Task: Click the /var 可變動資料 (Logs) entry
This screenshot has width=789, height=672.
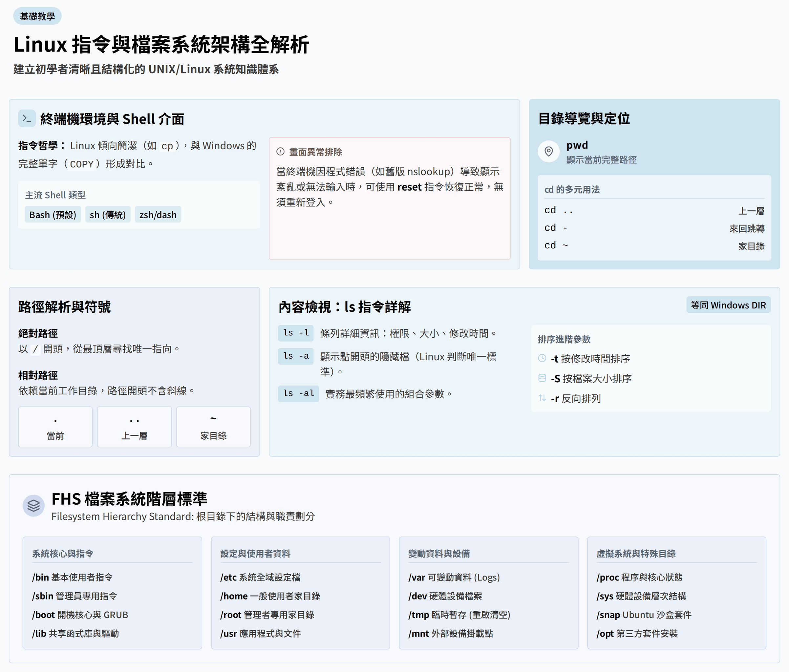Action: point(454,577)
